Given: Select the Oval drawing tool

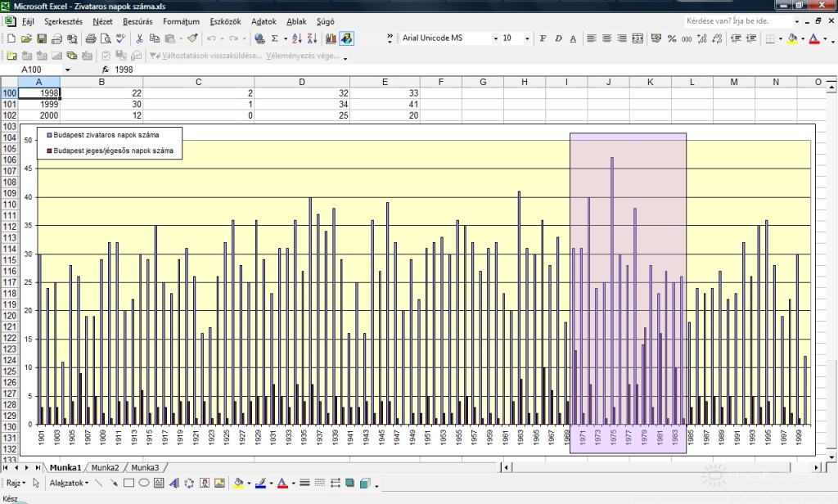Looking at the screenshot, I should (x=144, y=483).
